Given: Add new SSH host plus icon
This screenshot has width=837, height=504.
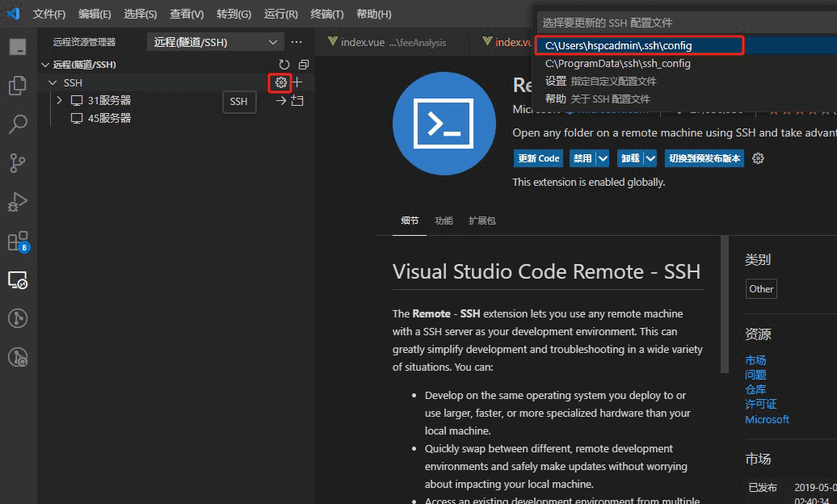Looking at the screenshot, I should coord(297,82).
